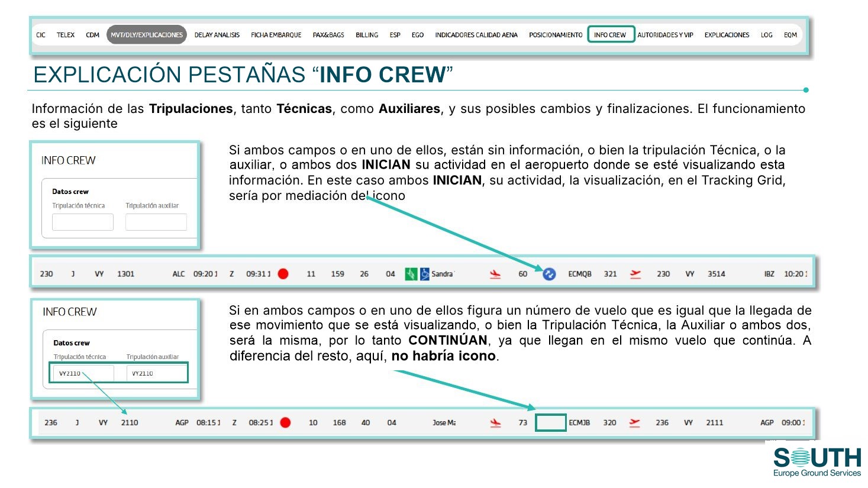
Task: Click the agent name Jose Ma
Action: 444,422
